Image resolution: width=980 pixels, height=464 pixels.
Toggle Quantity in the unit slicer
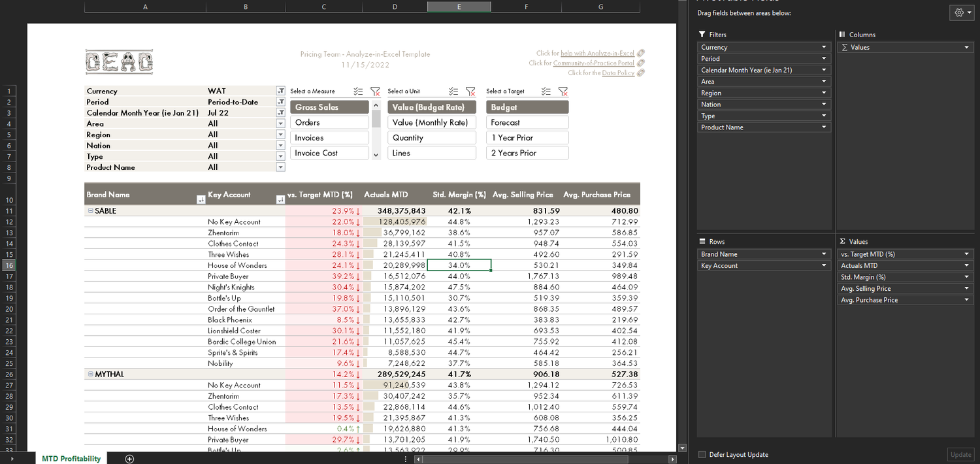pos(431,137)
